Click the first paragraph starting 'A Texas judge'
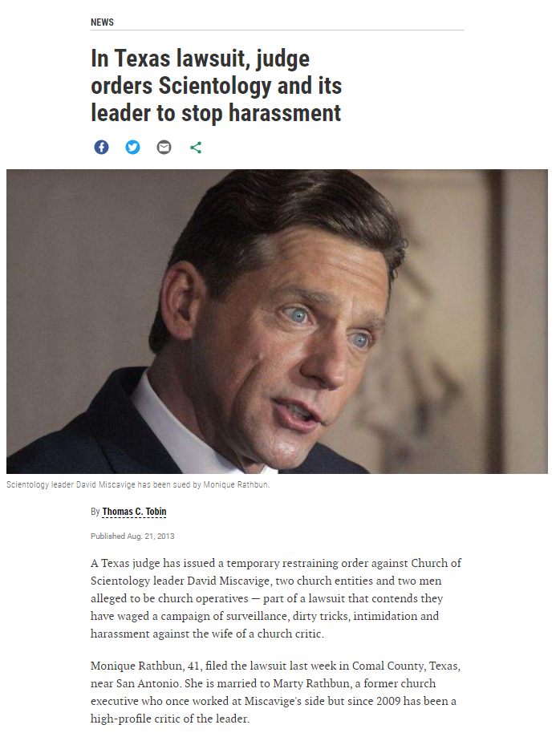560x733 pixels. [x=276, y=598]
